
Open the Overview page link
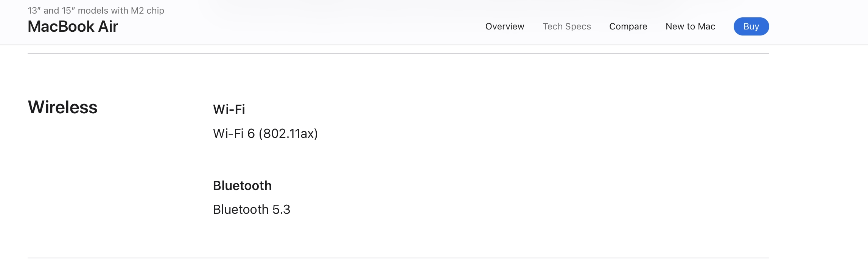tap(504, 26)
